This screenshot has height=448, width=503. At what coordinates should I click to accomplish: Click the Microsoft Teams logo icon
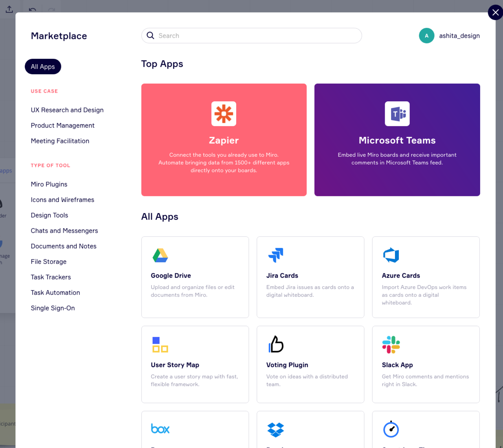point(397,114)
